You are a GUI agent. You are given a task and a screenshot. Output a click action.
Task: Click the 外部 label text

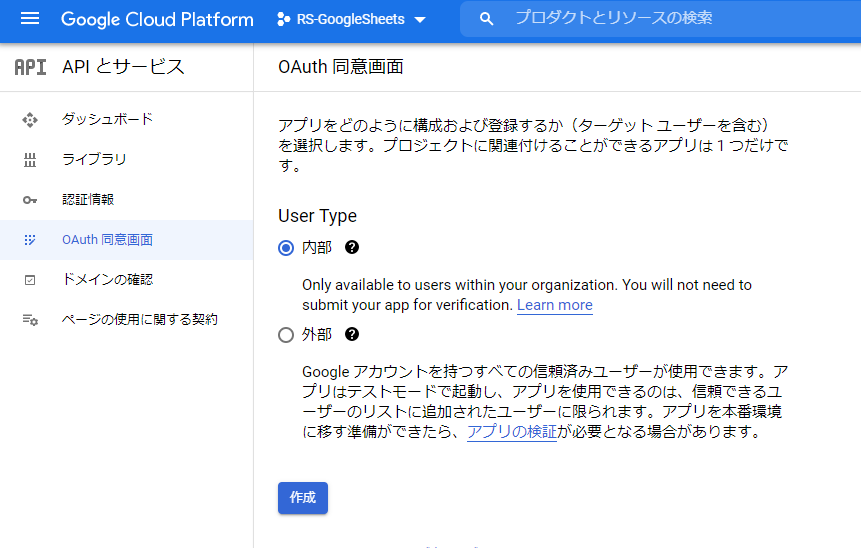point(317,334)
